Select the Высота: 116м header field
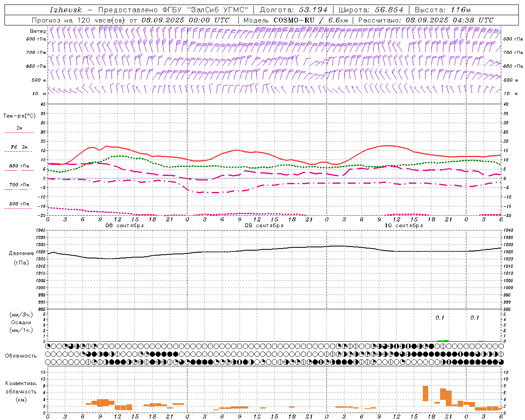This screenshot has width=525, height=420. 443,10
